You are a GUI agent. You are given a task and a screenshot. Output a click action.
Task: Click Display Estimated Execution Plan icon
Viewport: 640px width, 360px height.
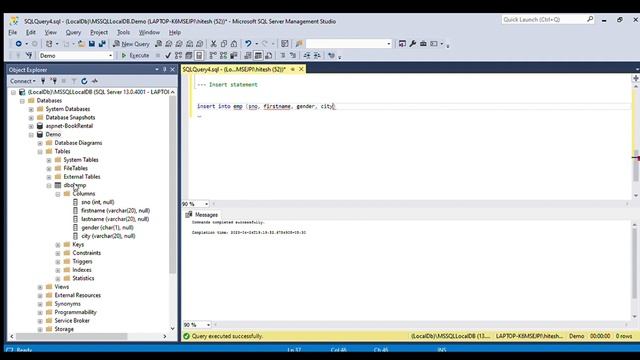coord(178,56)
